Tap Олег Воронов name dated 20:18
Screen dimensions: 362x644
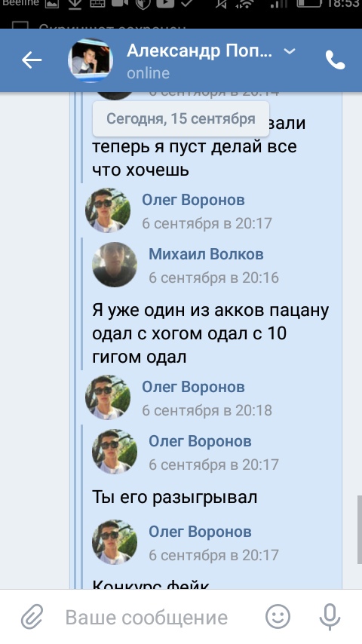193,387
